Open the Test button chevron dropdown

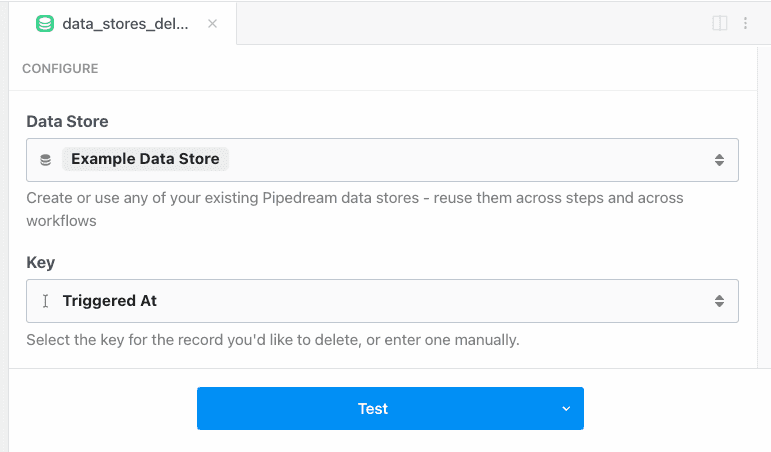tap(565, 409)
